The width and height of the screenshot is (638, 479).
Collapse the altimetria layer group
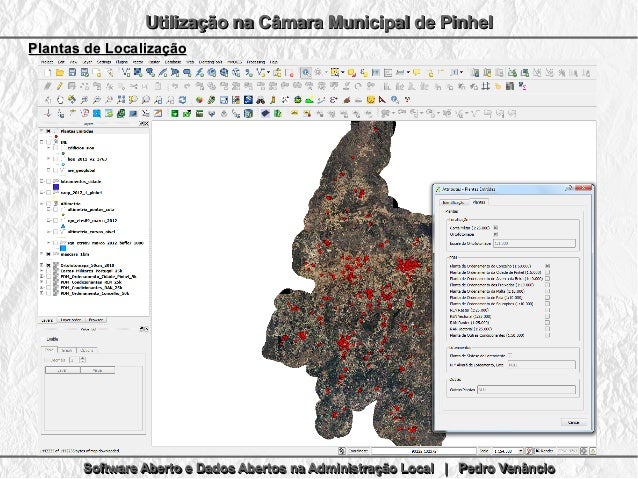click(43, 201)
